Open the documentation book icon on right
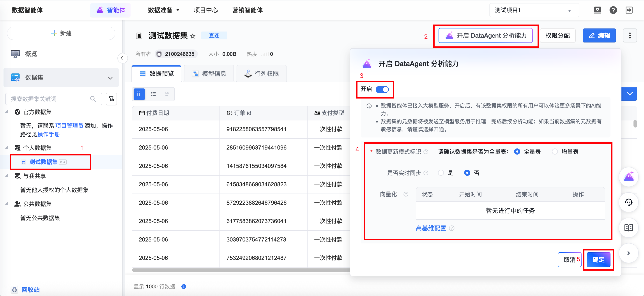Screen dimensions: 644x296 click(x=628, y=227)
